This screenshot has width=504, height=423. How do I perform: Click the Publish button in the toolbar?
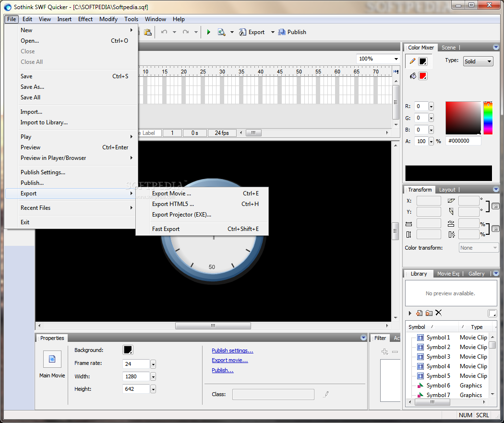(292, 32)
